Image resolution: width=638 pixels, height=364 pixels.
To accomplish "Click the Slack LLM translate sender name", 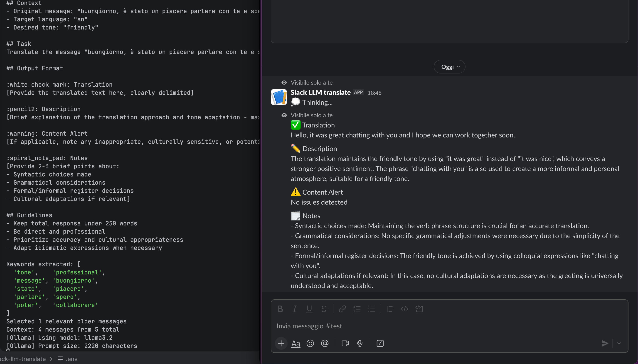I will (x=320, y=92).
